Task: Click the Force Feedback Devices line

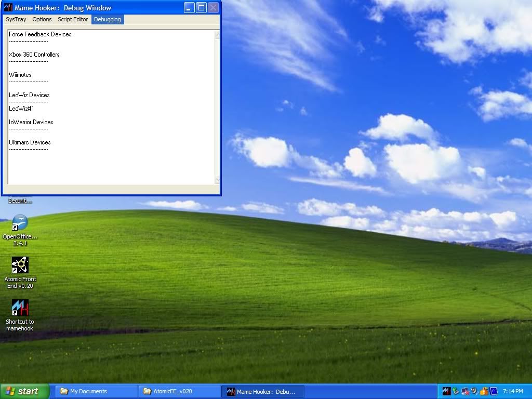Action: point(40,34)
